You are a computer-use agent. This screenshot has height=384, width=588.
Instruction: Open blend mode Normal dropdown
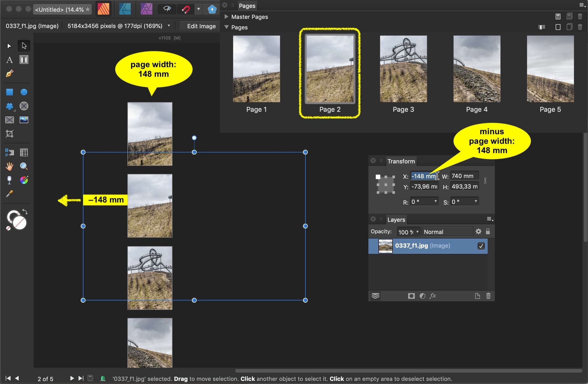pyautogui.click(x=447, y=232)
